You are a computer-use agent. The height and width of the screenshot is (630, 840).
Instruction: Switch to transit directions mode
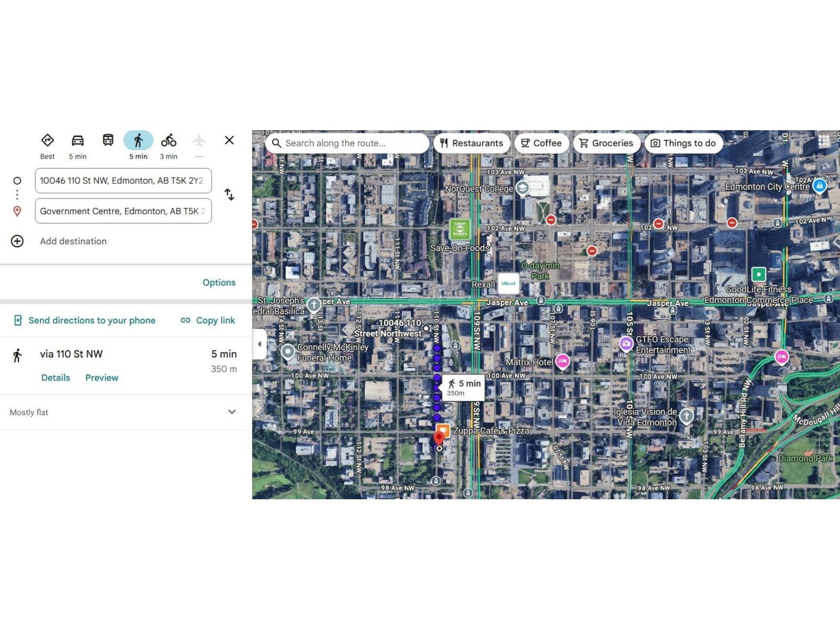click(108, 140)
